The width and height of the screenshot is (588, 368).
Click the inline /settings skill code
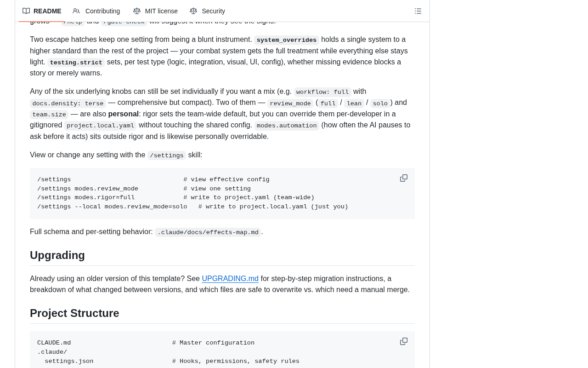167,155
